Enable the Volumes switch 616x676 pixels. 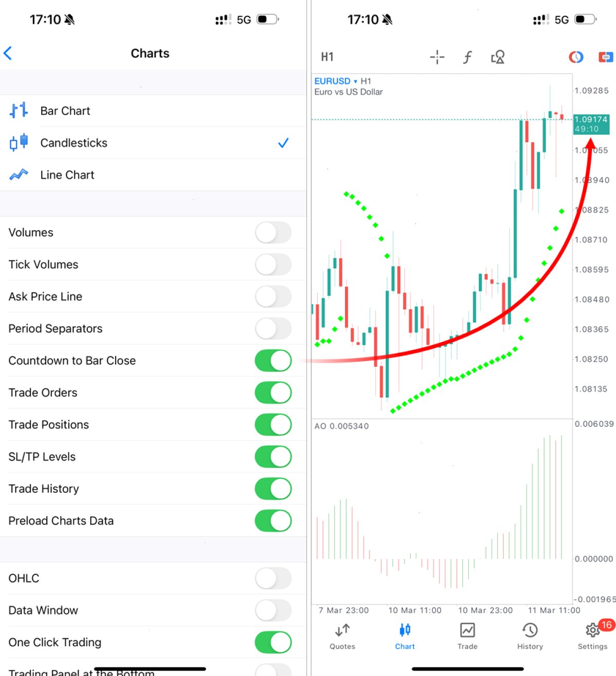273,233
